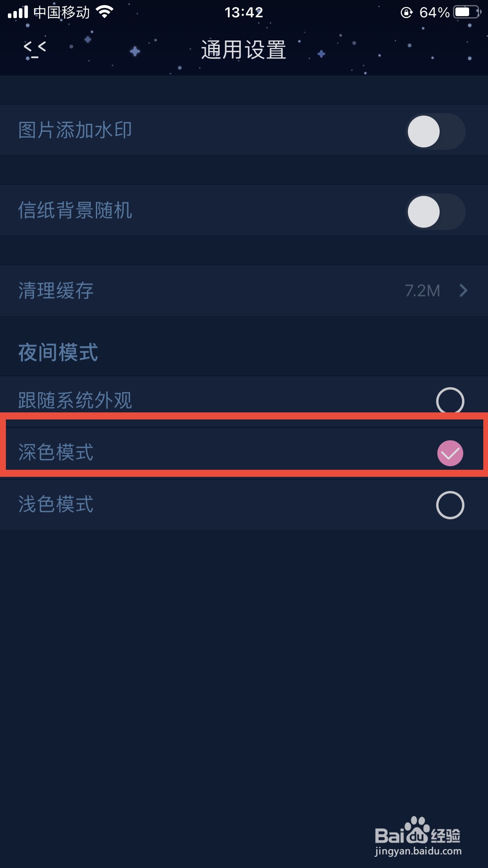Tap the 夜间模式 section header
This screenshot has width=488, height=868.
pyautogui.click(x=58, y=352)
